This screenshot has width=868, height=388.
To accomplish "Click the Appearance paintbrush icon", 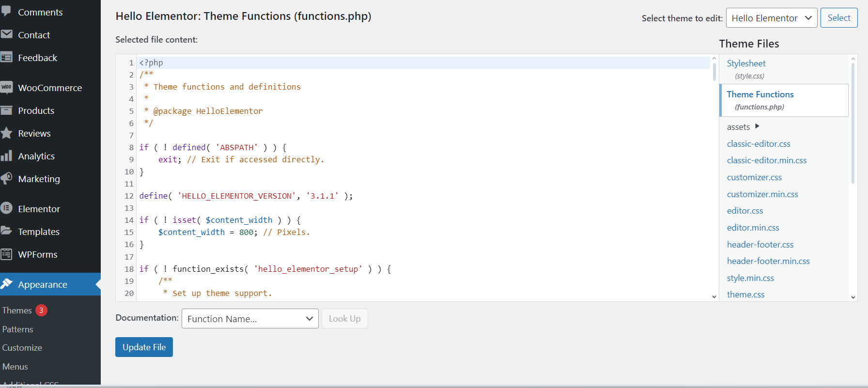I will click(6, 284).
